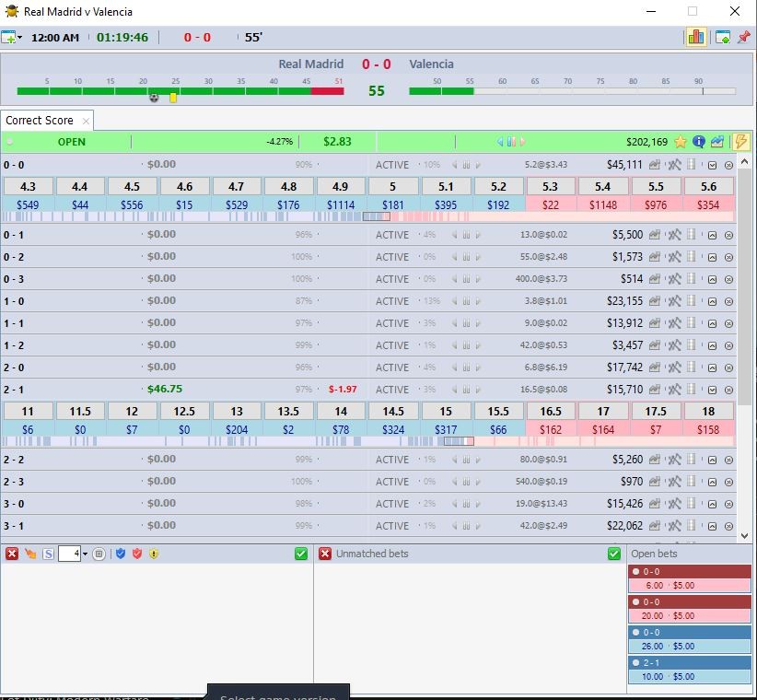The height and width of the screenshot is (700, 757).
Task: Click the $162 lay amount under 16.5
Action: coord(551,429)
